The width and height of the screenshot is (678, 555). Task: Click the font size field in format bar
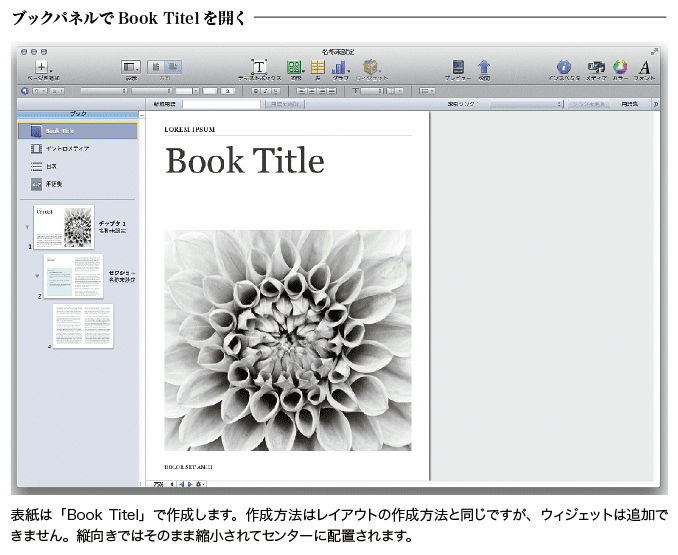(x=184, y=91)
